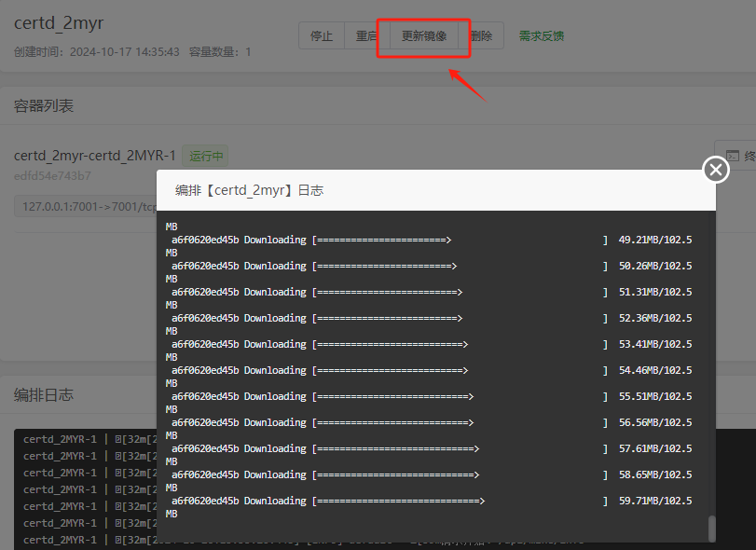Click the 运行中 status badge
This screenshot has height=550, width=756.
[x=205, y=156]
